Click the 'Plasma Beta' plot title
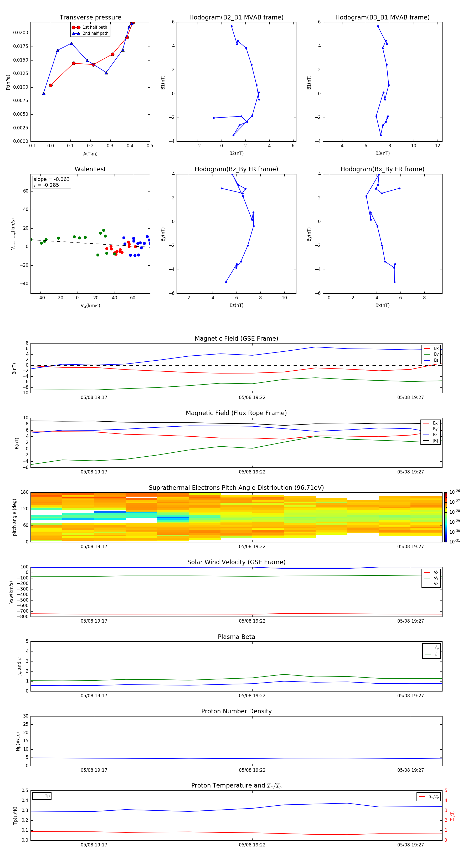 pos(236,637)
